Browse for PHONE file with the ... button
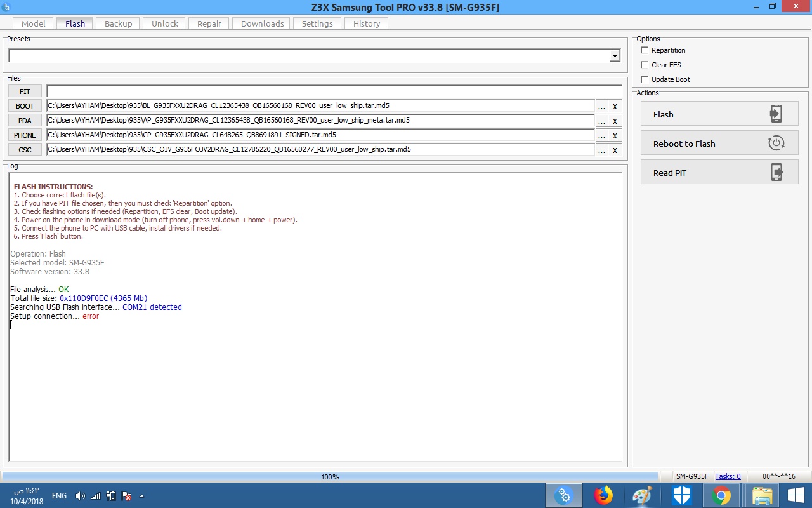 click(602, 135)
